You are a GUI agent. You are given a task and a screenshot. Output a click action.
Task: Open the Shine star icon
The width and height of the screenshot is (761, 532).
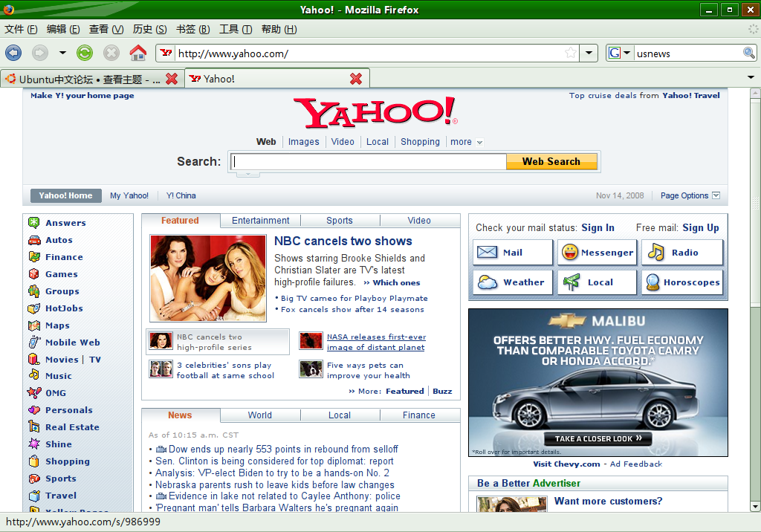tap(34, 444)
